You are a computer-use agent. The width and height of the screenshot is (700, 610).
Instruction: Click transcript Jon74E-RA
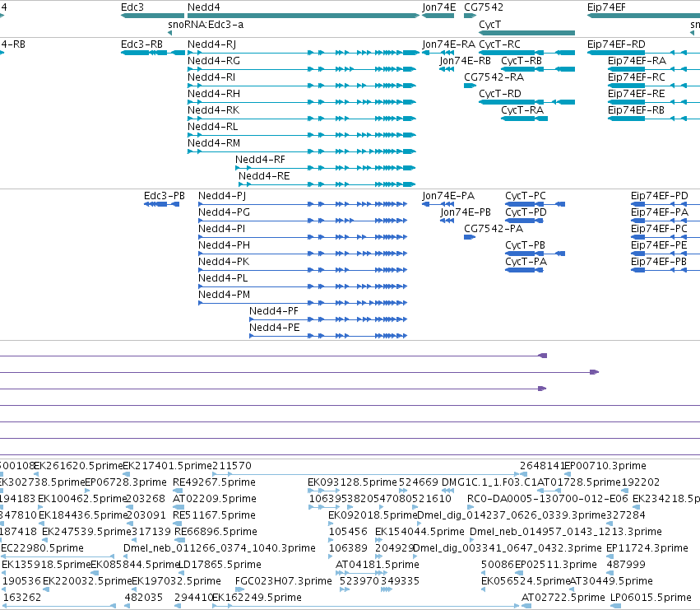(x=448, y=44)
